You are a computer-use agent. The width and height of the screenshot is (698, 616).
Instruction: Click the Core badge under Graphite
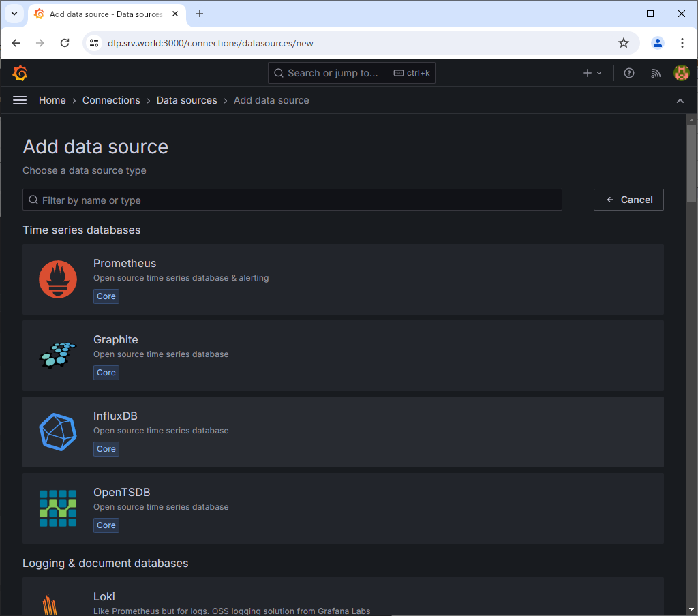pos(106,373)
